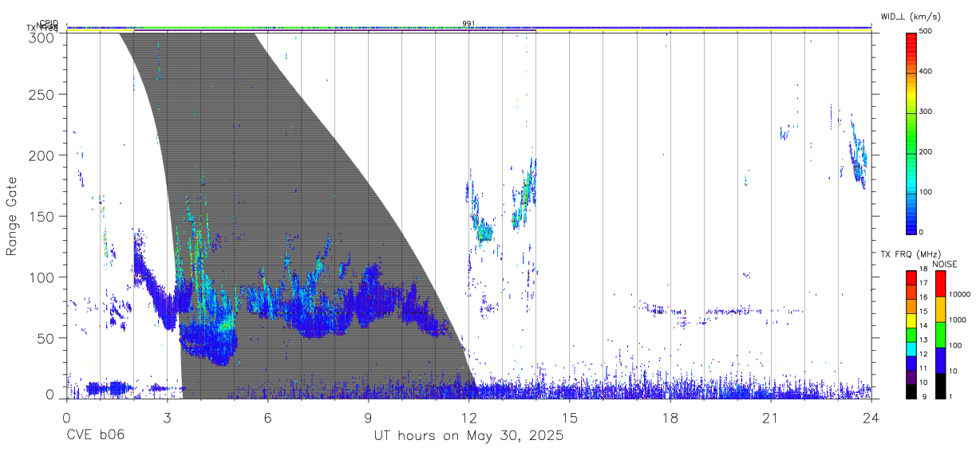Click the CVE b06 radar beam label
This screenshot has height=452, width=980.
coord(95,436)
